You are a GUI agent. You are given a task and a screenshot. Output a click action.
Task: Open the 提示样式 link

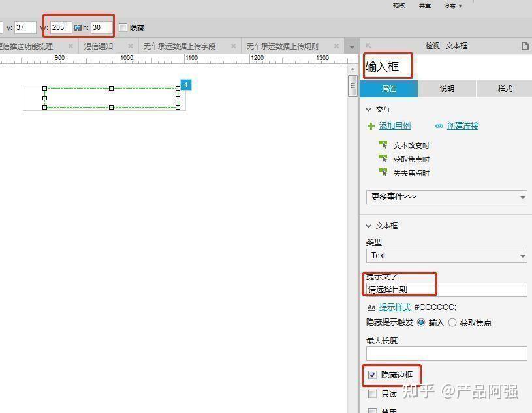click(x=394, y=307)
